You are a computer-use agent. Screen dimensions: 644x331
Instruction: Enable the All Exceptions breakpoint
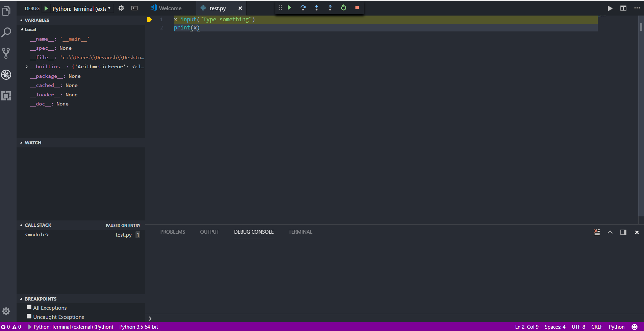[x=29, y=306]
